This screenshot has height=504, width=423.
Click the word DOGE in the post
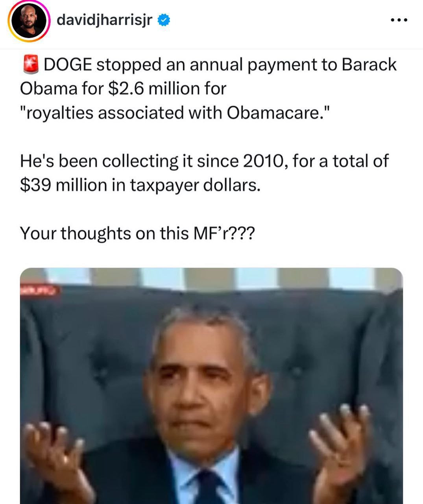pos(68,65)
